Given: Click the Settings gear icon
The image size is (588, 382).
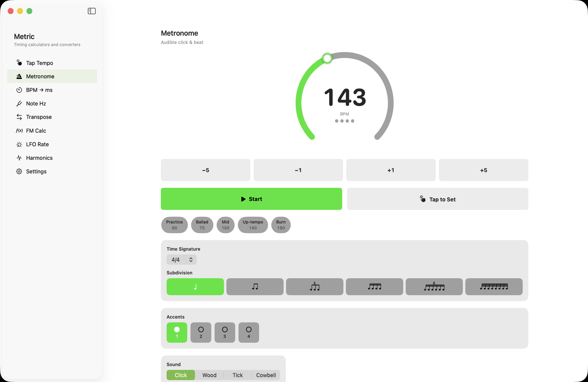Looking at the screenshot, I should (19, 171).
